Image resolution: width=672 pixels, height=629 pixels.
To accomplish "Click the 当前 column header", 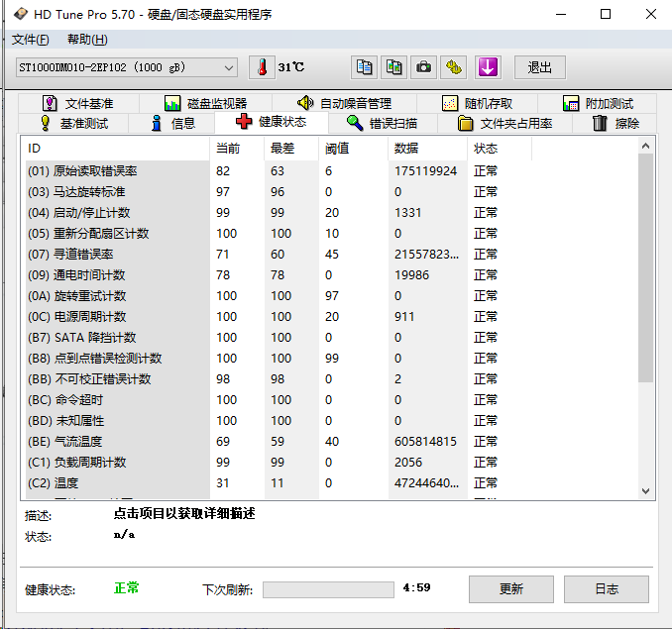I will [x=237, y=149].
